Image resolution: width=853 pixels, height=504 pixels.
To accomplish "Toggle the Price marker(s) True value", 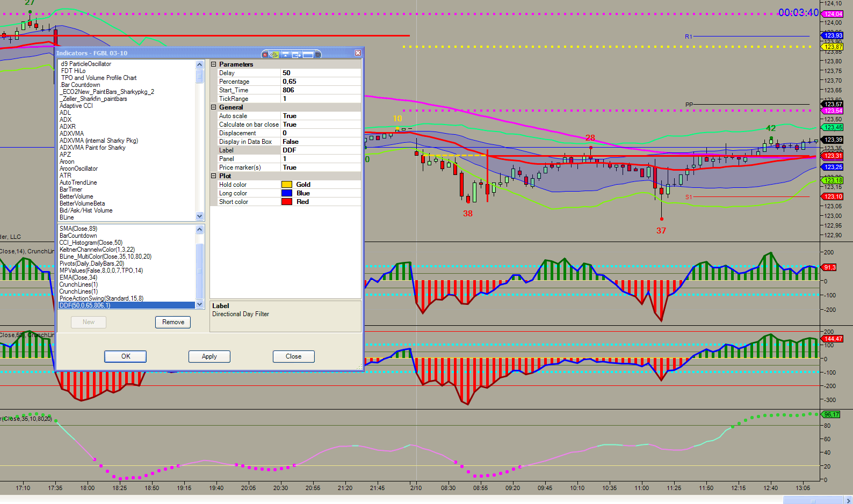I will [321, 167].
